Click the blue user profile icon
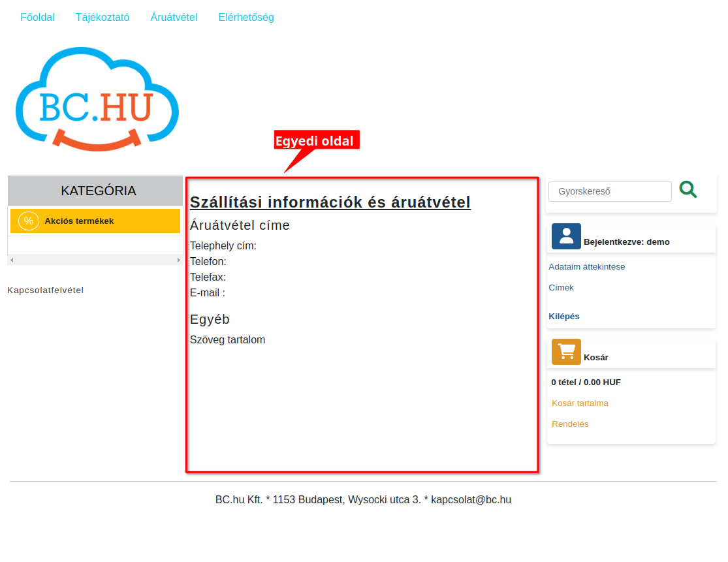Image resolution: width=728 pixels, height=562 pixels. (x=566, y=236)
